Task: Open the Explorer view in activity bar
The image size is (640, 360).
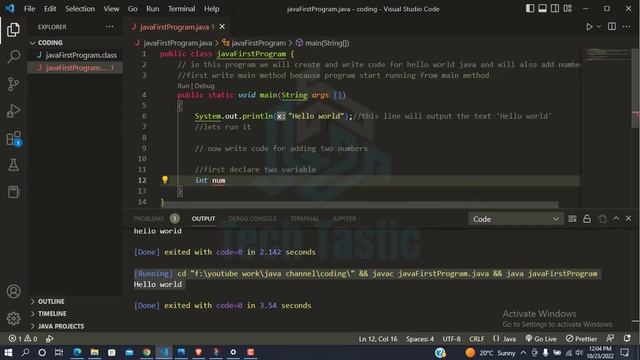Action: click(13, 30)
